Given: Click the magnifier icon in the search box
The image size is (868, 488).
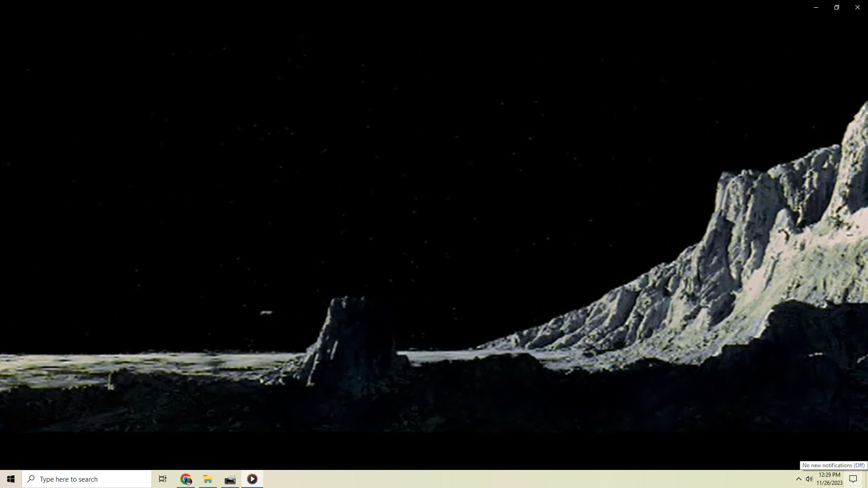Looking at the screenshot, I should coord(31,479).
